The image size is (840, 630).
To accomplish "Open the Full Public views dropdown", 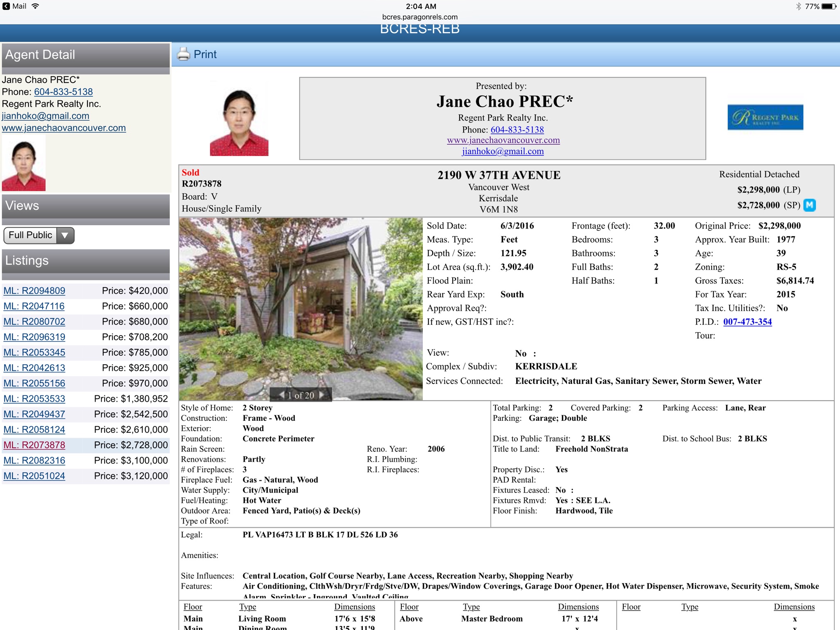I will coord(31,235).
